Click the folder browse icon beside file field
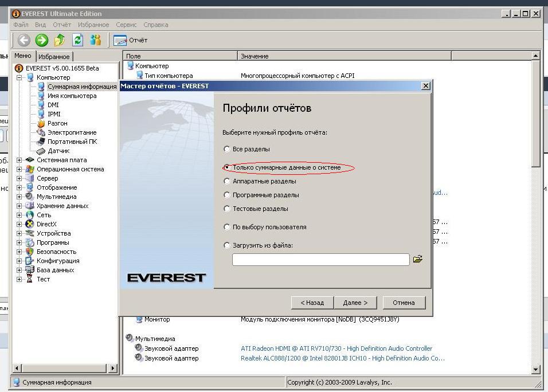 point(417,259)
